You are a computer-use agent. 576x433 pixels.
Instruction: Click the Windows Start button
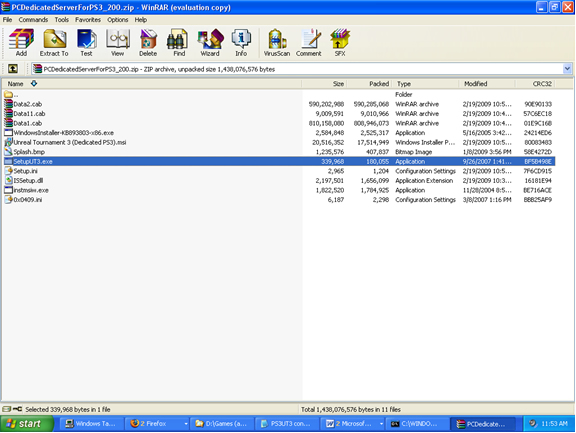pos(26,424)
